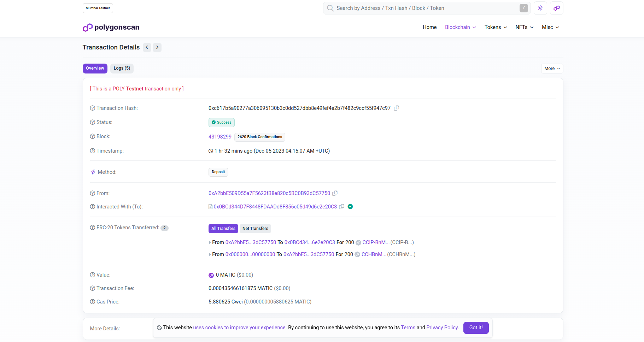Viewport: 644px width, 342px height.
Task: Open the Terms link
Action: pos(408,328)
